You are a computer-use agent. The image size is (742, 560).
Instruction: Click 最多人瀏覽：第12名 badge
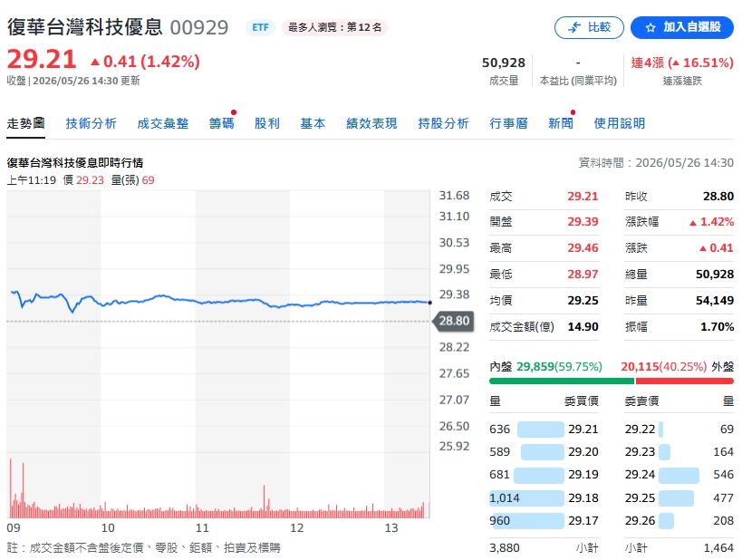point(334,27)
